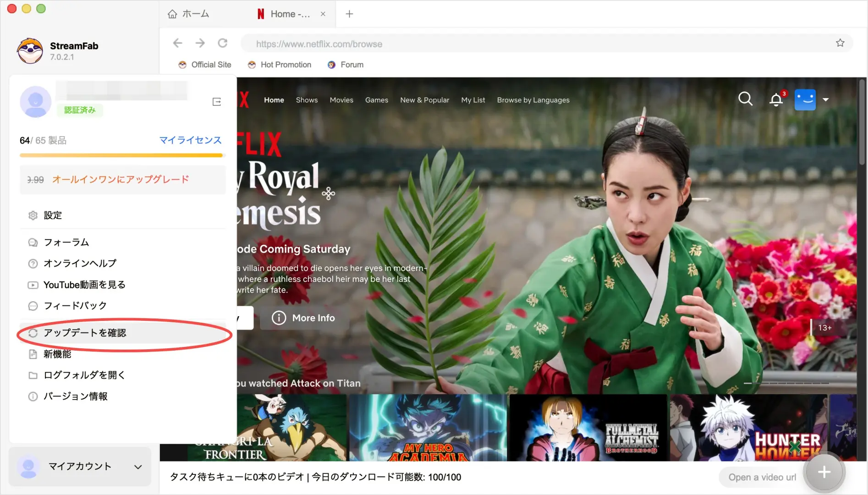Bookmark page with the star icon
Image resolution: width=868 pixels, height=495 pixels.
(840, 43)
